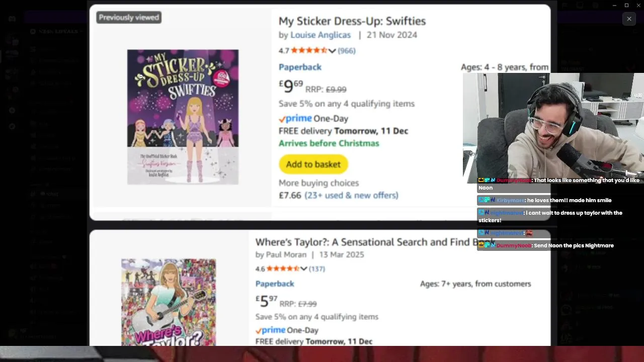This screenshot has height=362, width=644.
Task: Select Paperback format for Swifties book
Action: click(x=300, y=67)
